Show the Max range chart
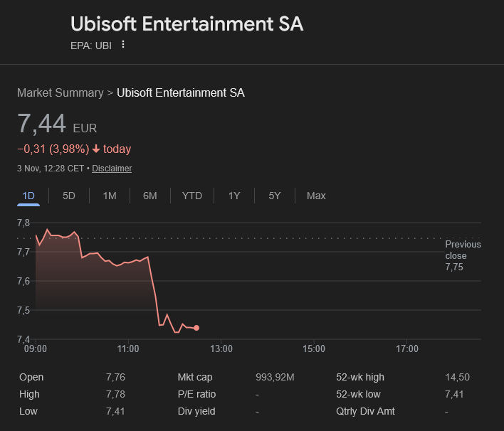Viewport: 504px width, 431px height. coord(316,196)
